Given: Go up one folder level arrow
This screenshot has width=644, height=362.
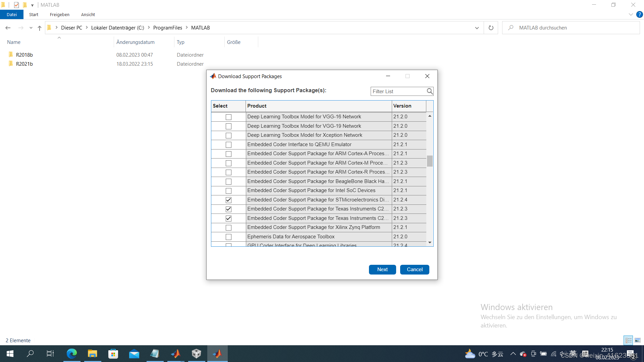Looking at the screenshot, I should coord(40,28).
